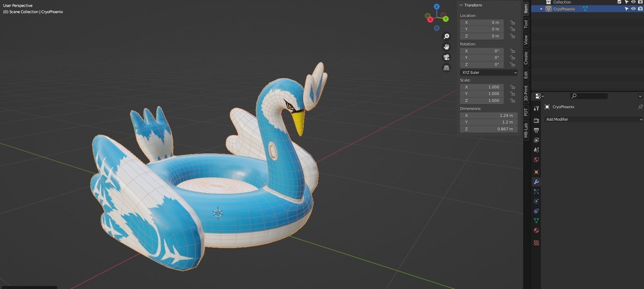This screenshot has height=289, width=644.
Task: Open the Material properties tab
Action: (x=536, y=230)
